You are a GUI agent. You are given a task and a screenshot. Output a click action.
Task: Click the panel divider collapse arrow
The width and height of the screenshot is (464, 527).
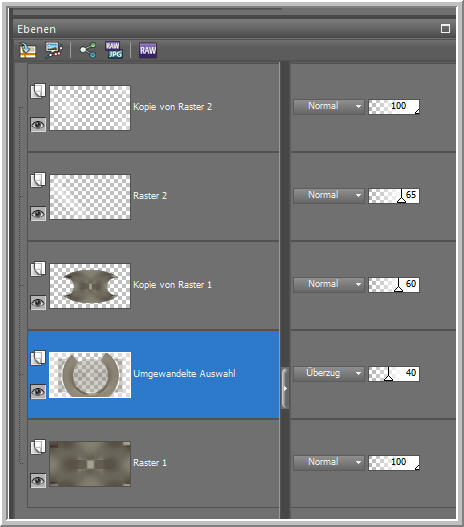coord(285,389)
